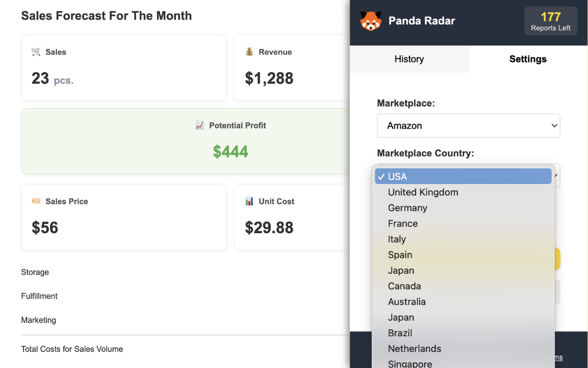The height and width of the screenshot is (368, 588).
Task: Select Italy from the country list
Action: [x=397, y=239]
